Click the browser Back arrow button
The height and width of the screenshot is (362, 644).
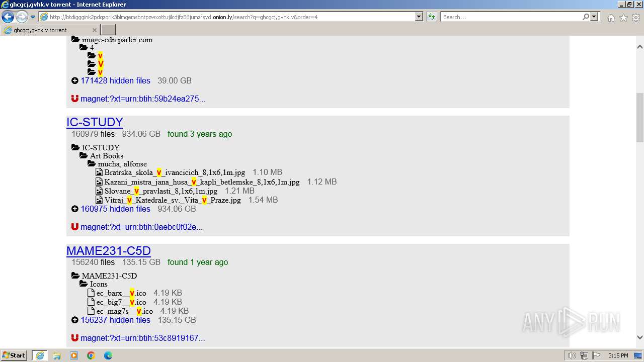8,17
